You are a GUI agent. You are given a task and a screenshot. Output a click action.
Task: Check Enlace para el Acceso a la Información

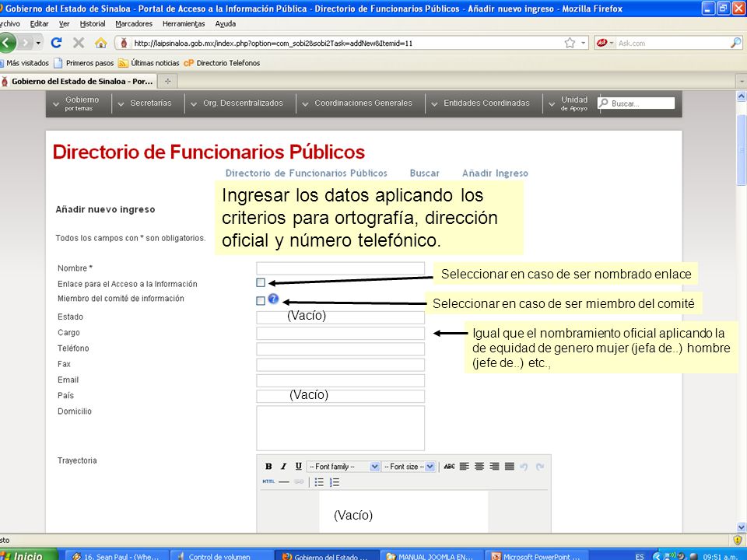click(261, 283)
